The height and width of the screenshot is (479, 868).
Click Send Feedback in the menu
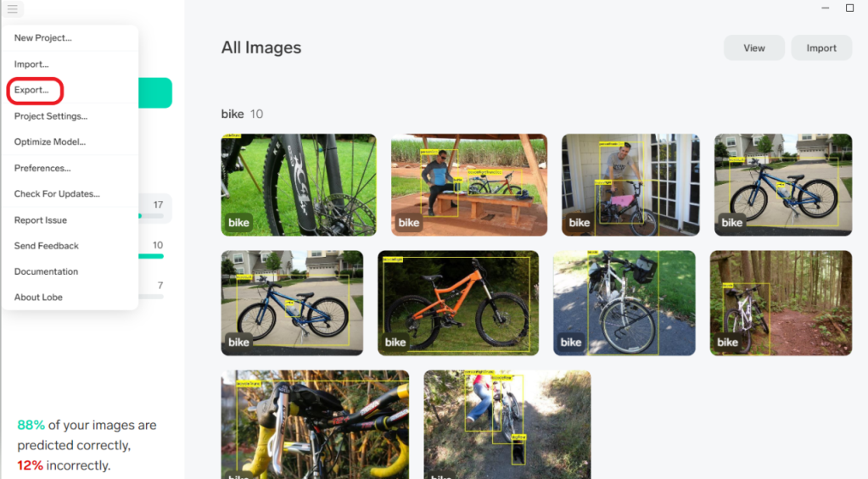tap(47, 246)
